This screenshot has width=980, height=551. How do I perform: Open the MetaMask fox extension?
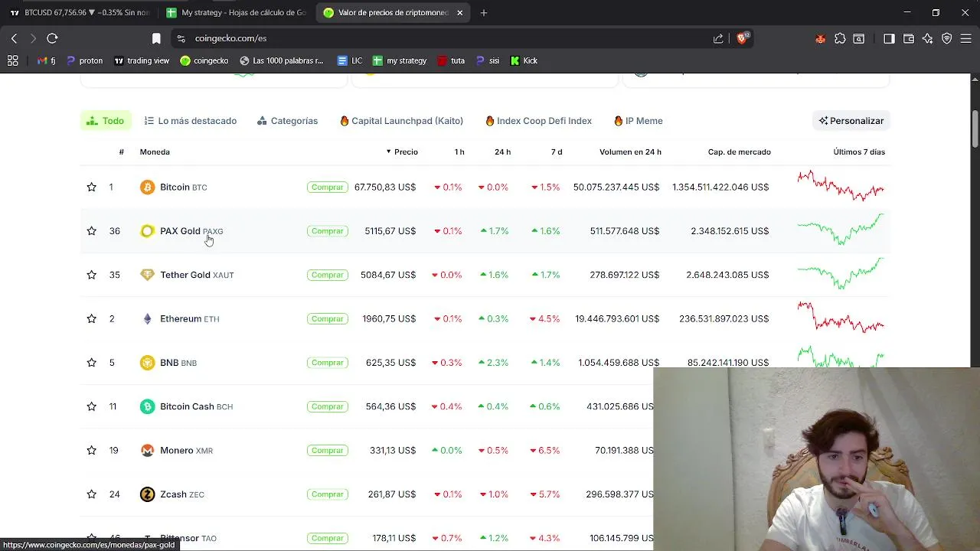(821, 38)
